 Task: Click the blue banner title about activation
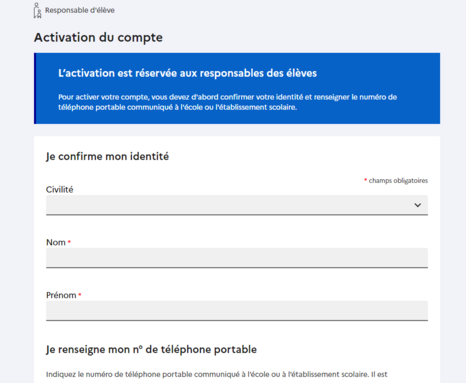point(187,73)
